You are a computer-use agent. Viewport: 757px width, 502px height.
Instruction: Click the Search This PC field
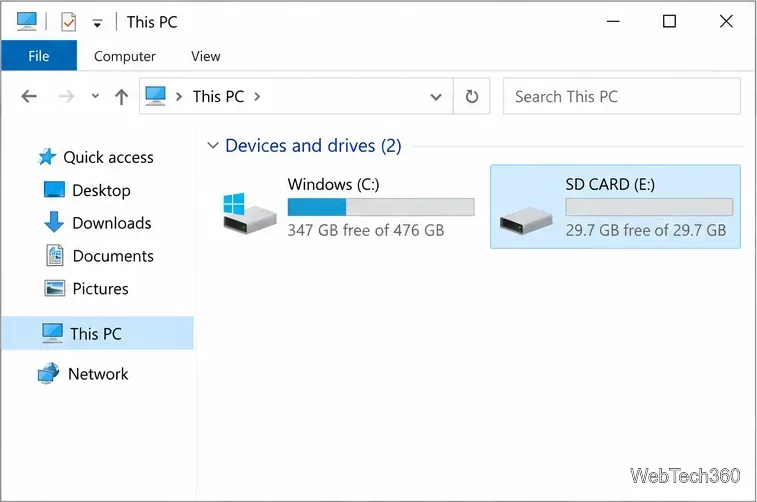622,97
